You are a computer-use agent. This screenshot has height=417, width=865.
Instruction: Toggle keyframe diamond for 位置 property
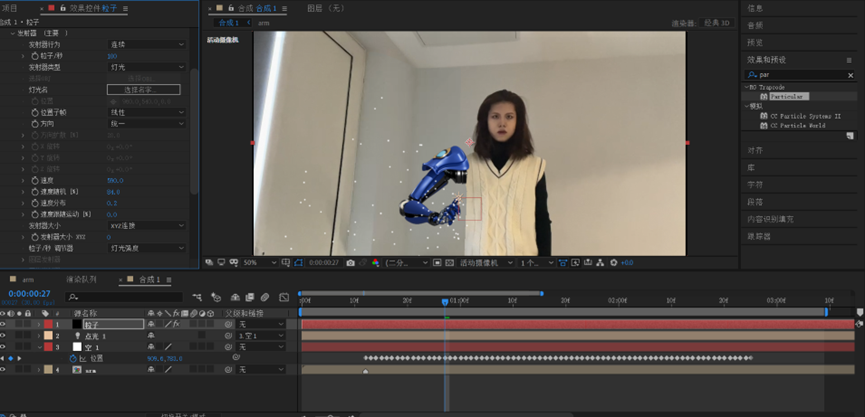point(10,359)
